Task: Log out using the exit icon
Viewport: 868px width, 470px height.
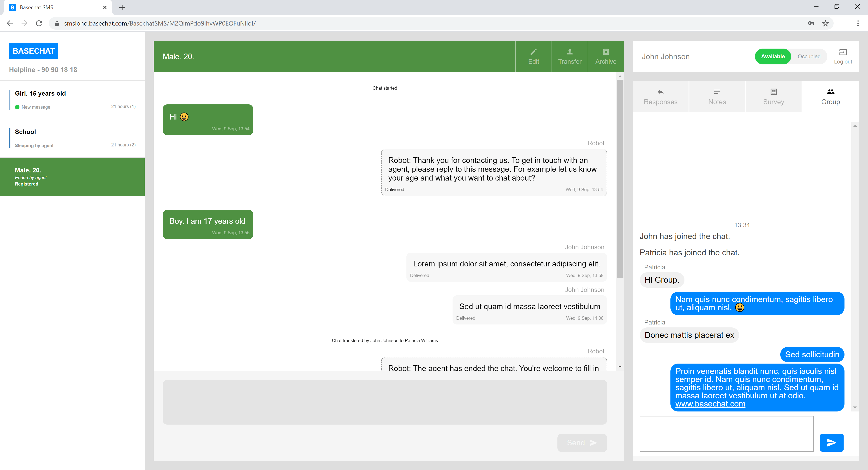Action: coord(843,56)
